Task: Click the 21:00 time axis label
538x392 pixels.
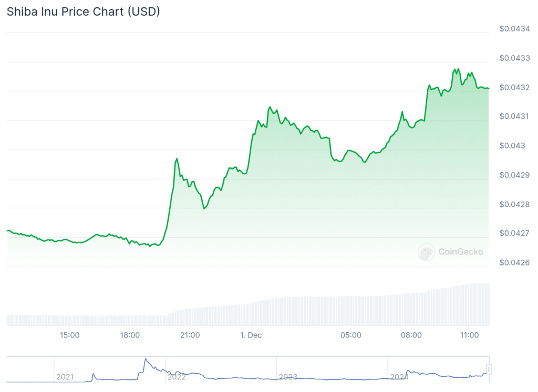Action: (x=190, y=335)
